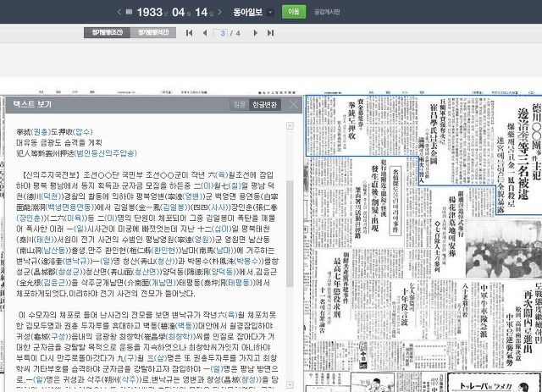Click the (박봉수) name reading
This screenshot has height=392, width=542.
point(246,261)
